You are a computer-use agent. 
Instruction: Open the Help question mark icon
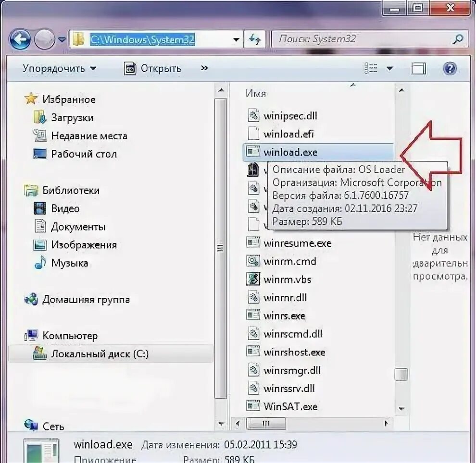pos(450,69)
